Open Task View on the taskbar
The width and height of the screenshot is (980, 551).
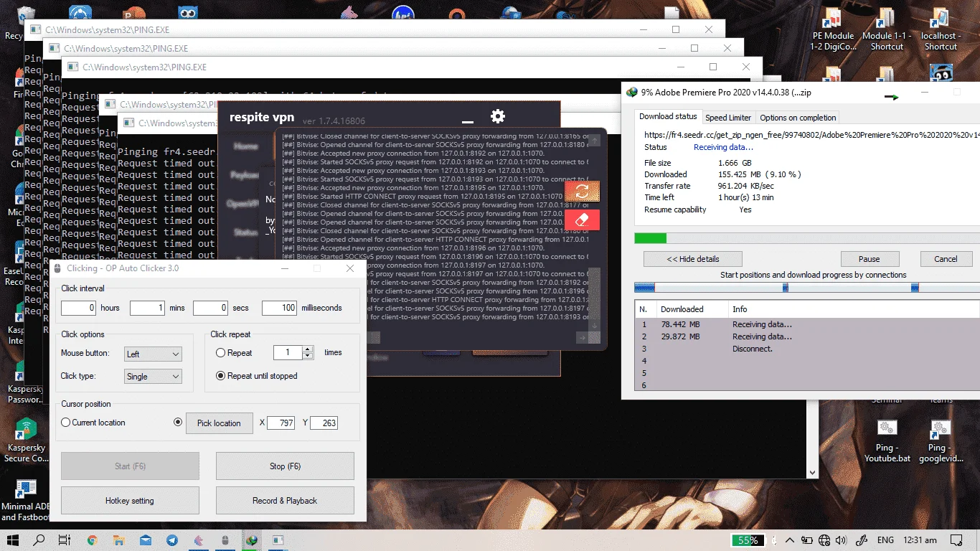[x=65, y=540]
